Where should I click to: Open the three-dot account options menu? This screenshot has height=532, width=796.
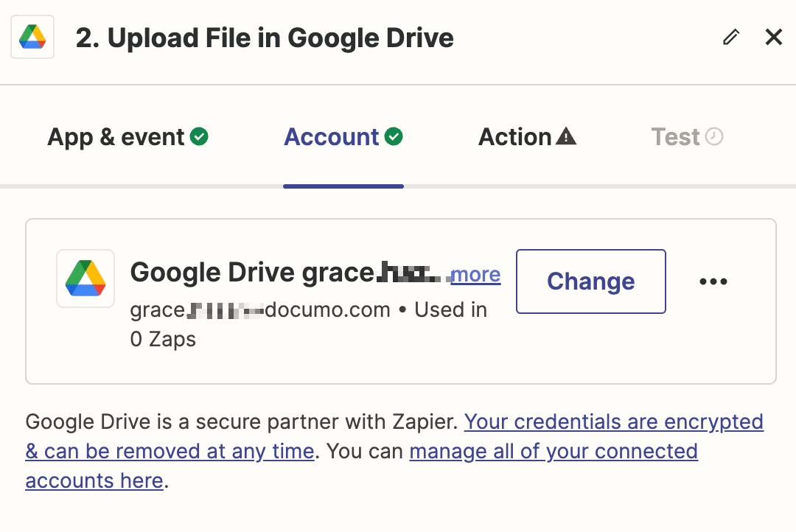pyautogui.click(x=713, y=281)
